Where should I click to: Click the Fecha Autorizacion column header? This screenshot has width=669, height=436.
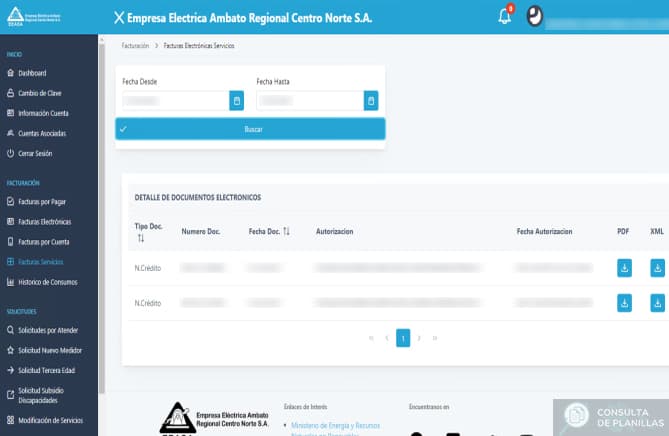tap(544, 231)
